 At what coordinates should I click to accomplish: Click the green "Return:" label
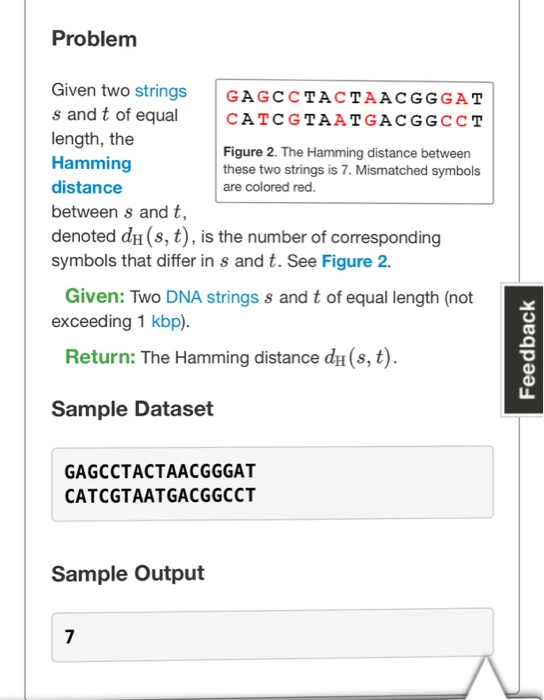click(100, 357)
